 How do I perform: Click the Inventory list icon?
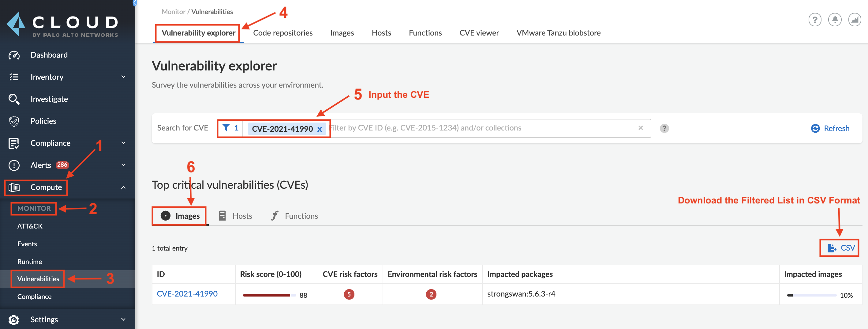click(x=14, y=77)
